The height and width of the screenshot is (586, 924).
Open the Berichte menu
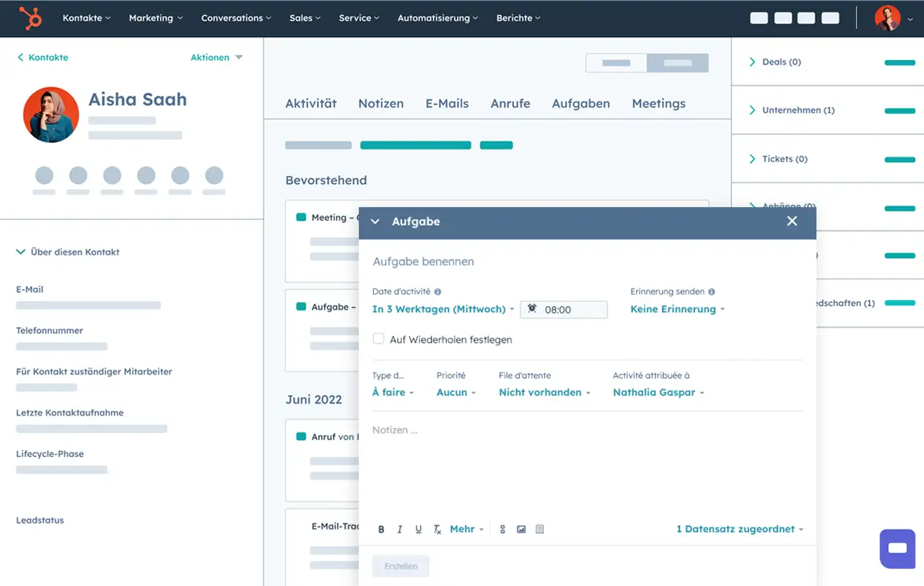[x=518, y=18]
